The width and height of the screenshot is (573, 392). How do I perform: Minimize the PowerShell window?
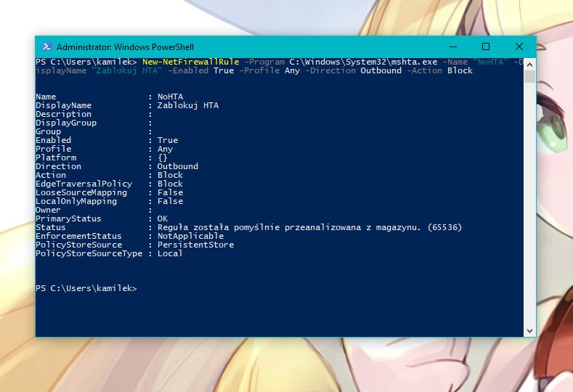point(452,46)
